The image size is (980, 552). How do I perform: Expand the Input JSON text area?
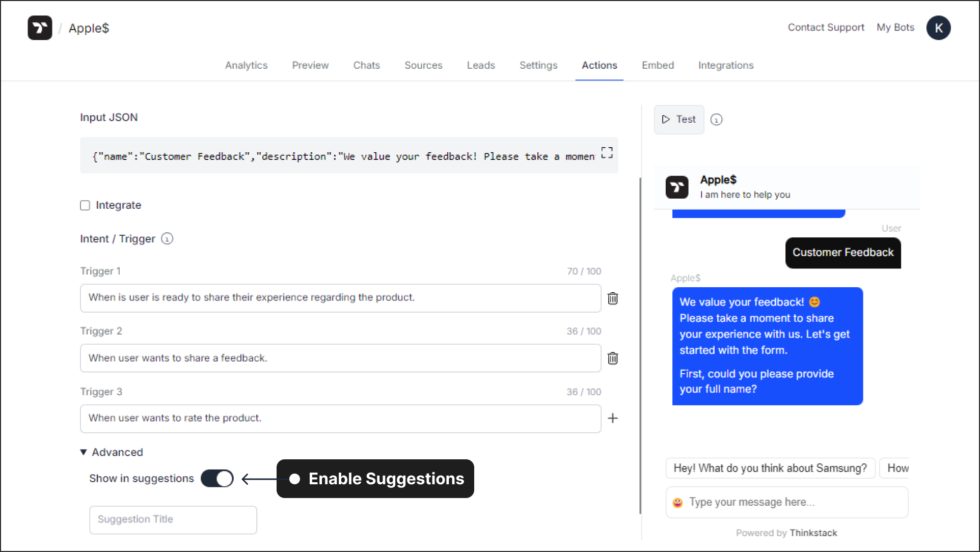pyautogui.click(x=606, y=153)
